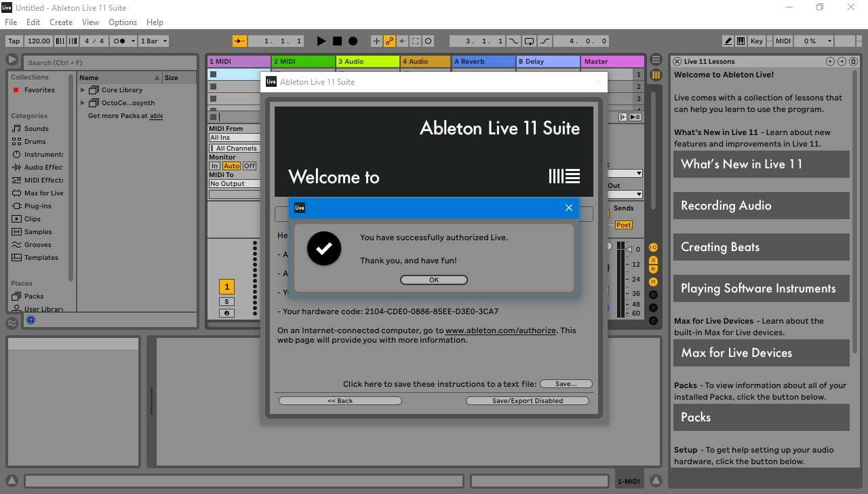This screenshot has height=494, width=868.
Task: Open the Options menu
Action: [123, 22]
